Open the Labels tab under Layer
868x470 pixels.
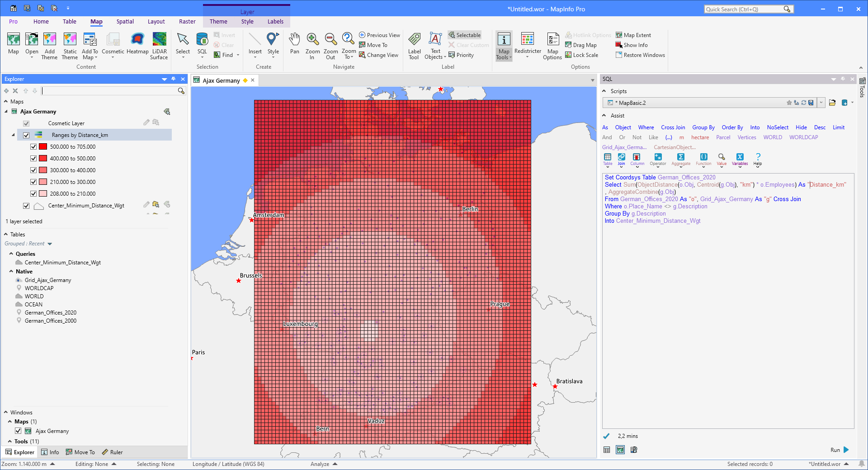tap(275, 21)
